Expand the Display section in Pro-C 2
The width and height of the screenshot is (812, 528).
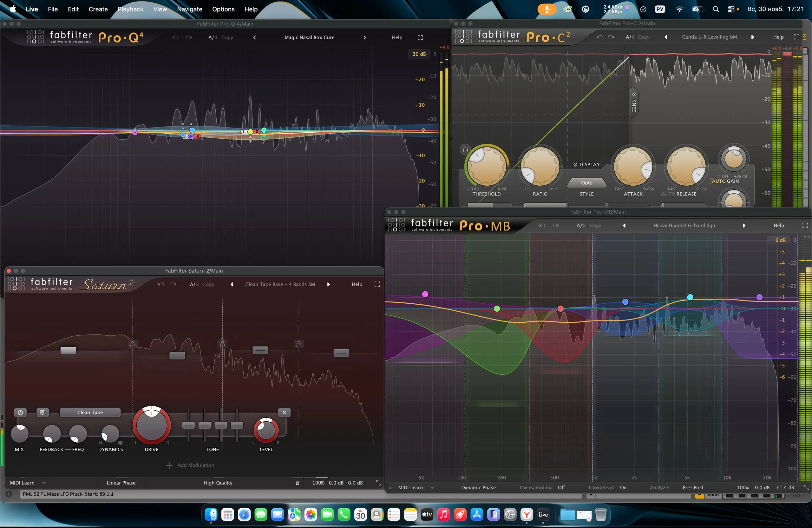[x=586, y=164]
